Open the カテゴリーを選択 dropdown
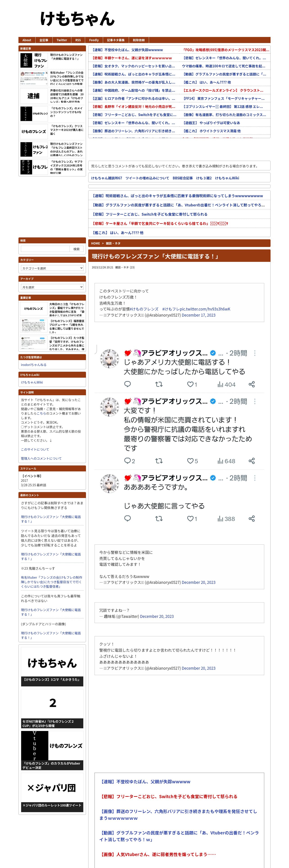Viewport: 289px width, 868px height. pyautogui.click(x=52, y=268)
